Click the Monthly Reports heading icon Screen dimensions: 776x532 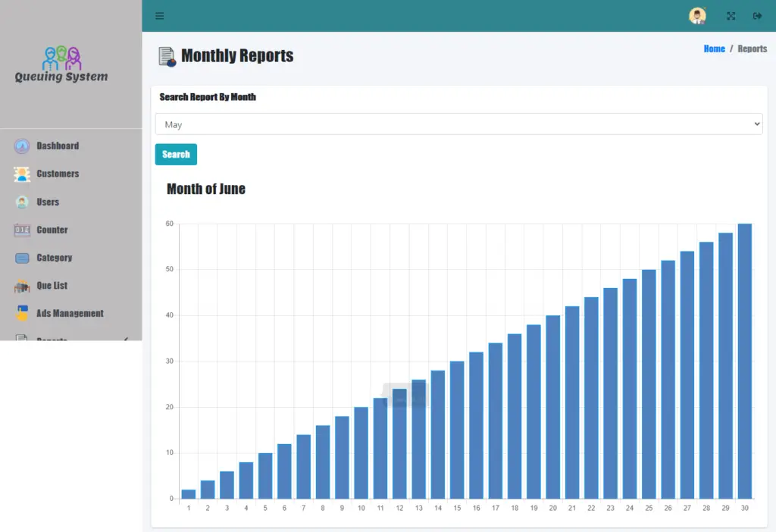pos(167,57)
